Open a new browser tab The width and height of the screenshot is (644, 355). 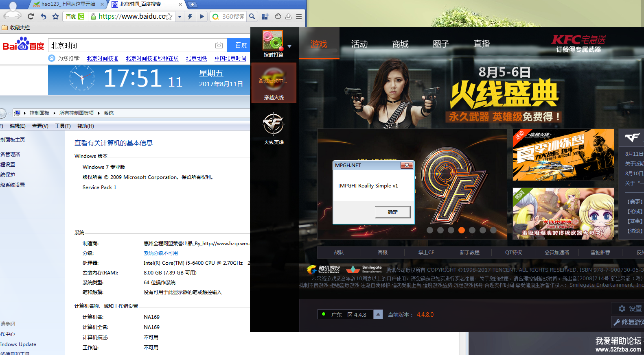(x=193, y=4)
